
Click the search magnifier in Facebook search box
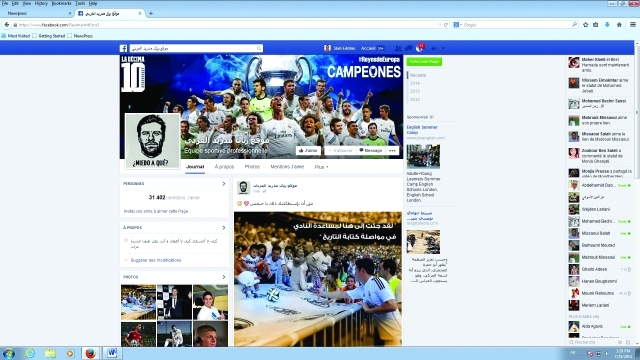259,48
